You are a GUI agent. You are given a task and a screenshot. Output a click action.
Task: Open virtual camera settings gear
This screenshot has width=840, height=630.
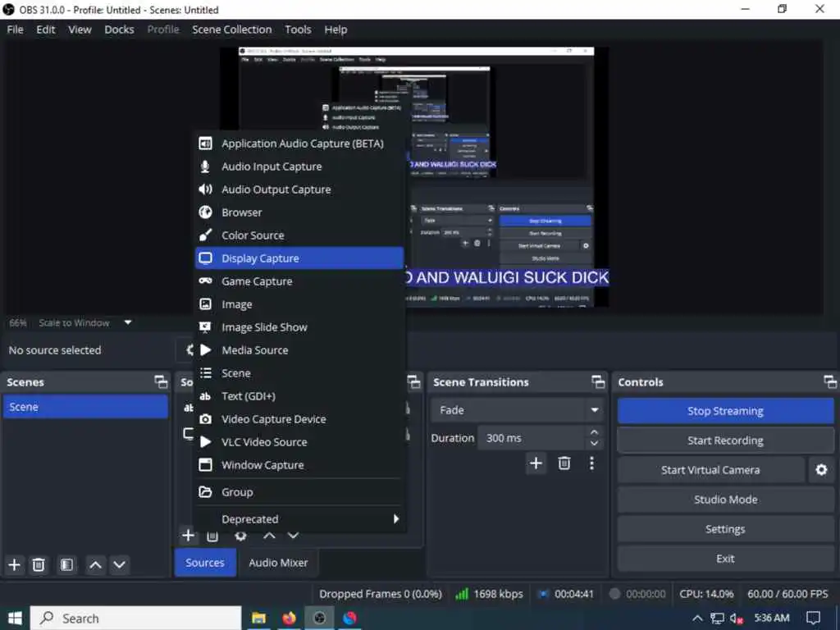(821, 470)
